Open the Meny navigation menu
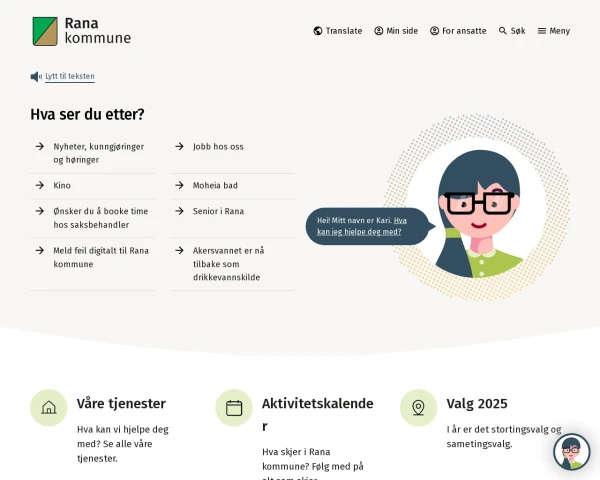The image size is (600, 480). [554, 31]
